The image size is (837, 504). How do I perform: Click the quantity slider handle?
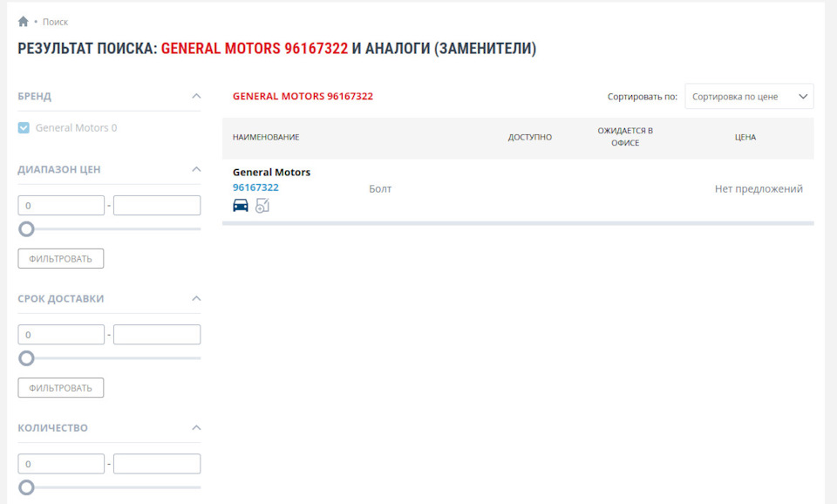(x=26, y=487)
